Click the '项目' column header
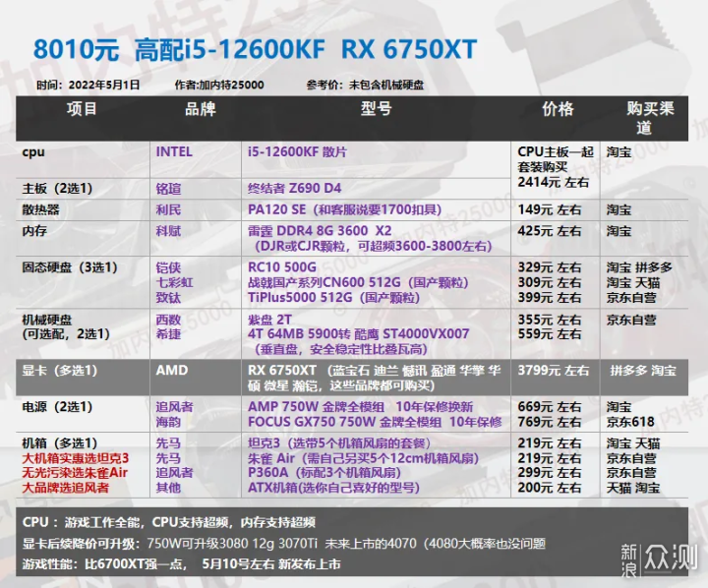 coord(82,109)
